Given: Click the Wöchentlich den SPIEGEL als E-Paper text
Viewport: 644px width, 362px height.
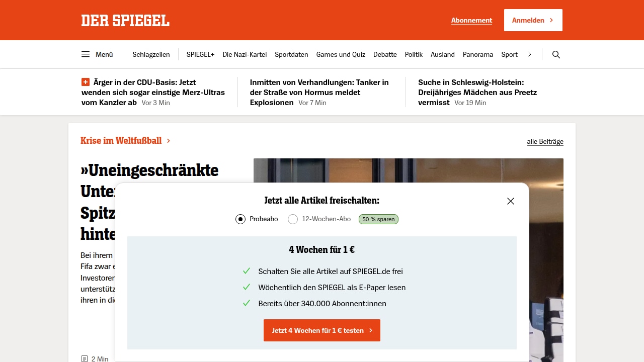Looking at the screenshot, I should 332,288.
